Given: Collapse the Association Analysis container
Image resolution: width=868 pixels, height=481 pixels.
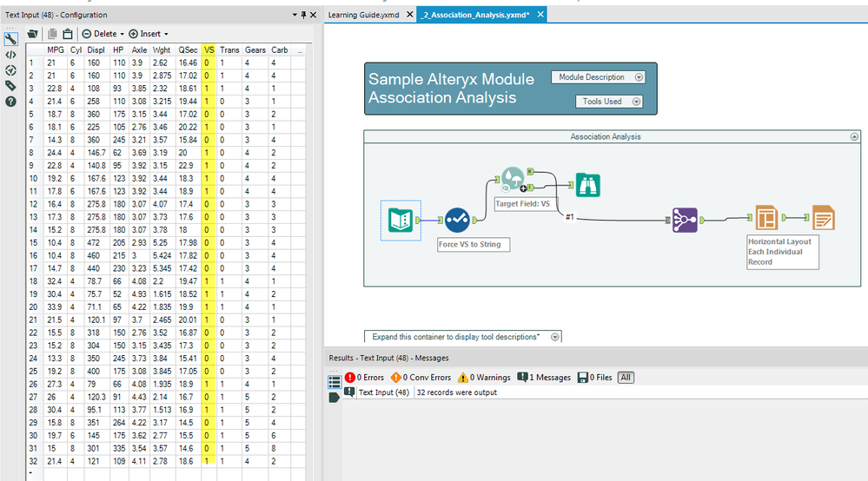Looking at the screenshot, I should [x=854, y=136].
